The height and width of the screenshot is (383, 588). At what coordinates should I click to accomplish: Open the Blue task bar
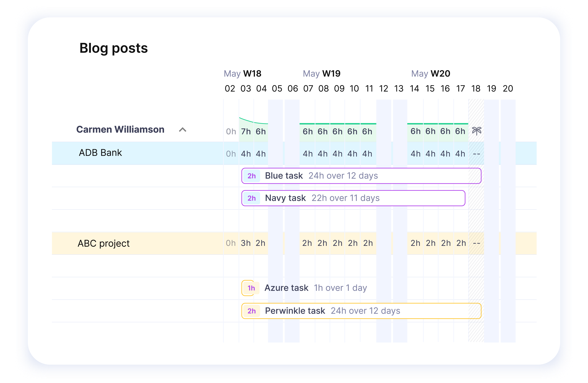coord(361,176)
